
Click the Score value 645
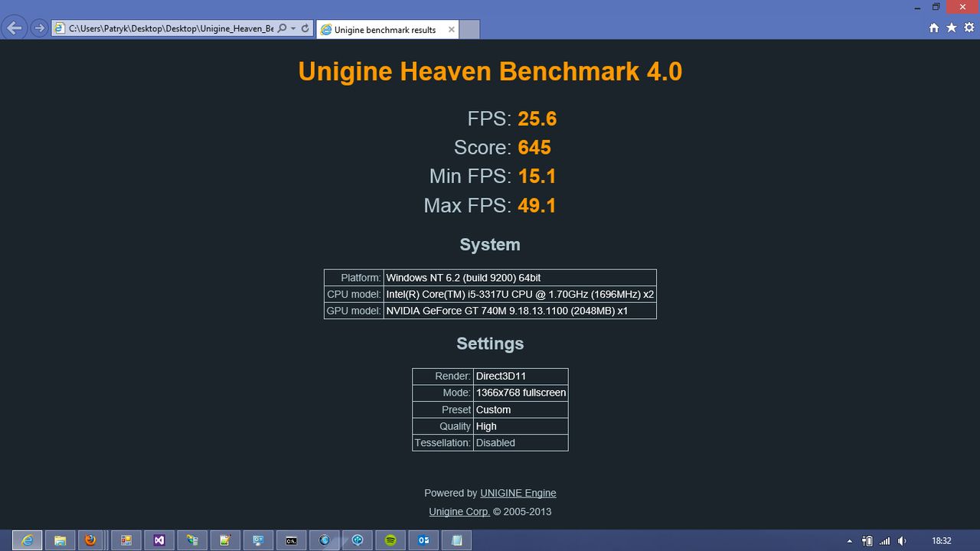click(x=534, y=147)
